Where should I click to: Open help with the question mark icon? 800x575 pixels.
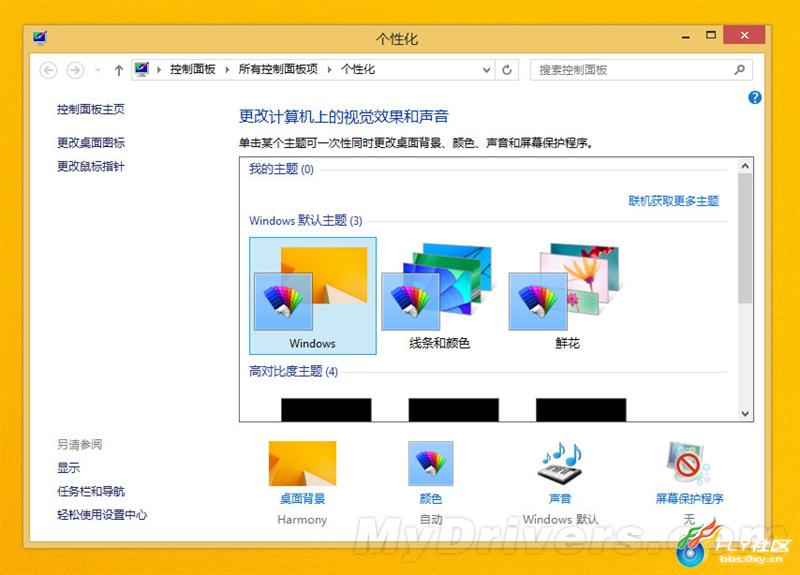(x=755, y=97)
